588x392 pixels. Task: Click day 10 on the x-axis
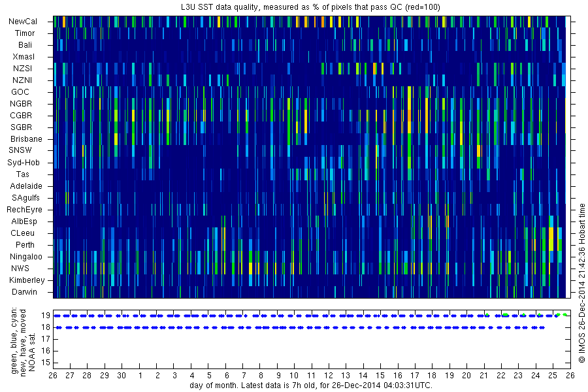294,376
